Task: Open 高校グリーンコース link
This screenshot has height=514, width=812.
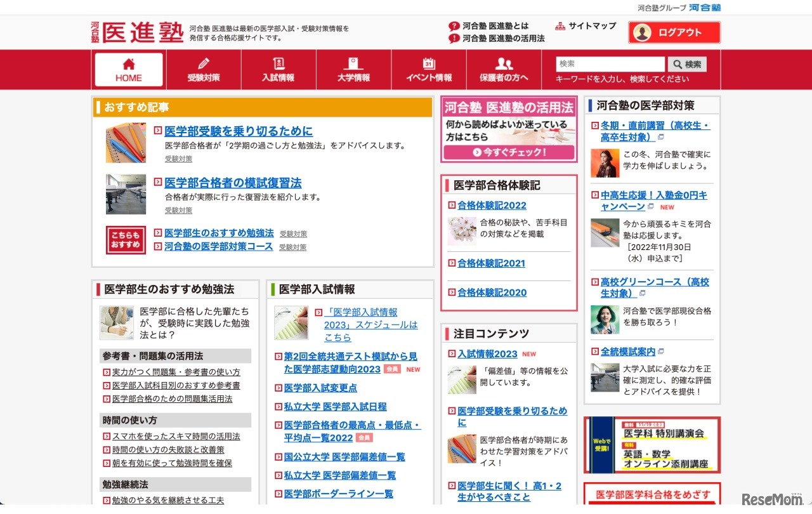Action: [655, 287]
